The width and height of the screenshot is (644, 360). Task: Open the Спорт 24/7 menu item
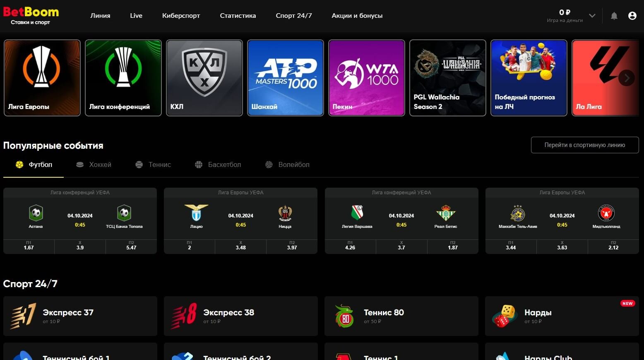point(294,16)
